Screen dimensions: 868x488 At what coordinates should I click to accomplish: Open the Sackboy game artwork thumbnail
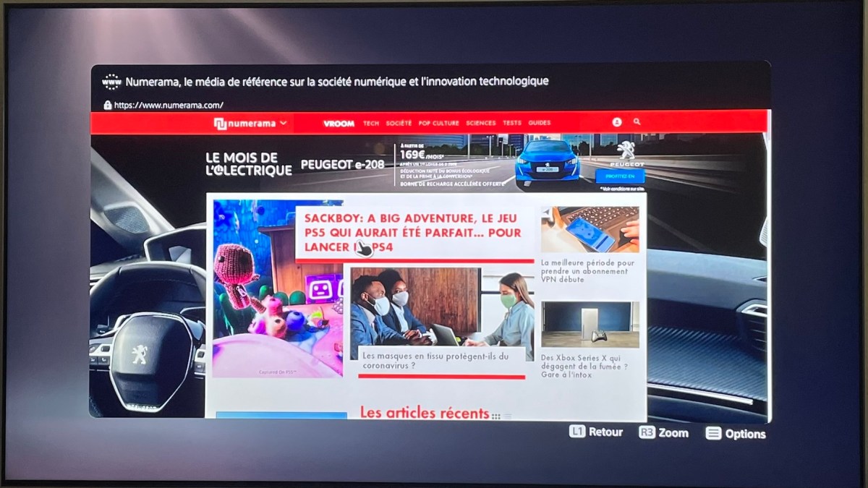278,288
